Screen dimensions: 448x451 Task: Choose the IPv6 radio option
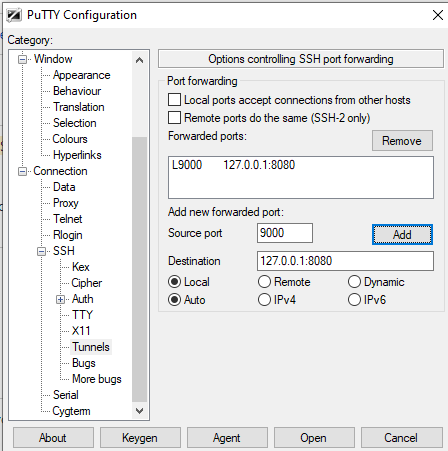[x=354, y=300]
